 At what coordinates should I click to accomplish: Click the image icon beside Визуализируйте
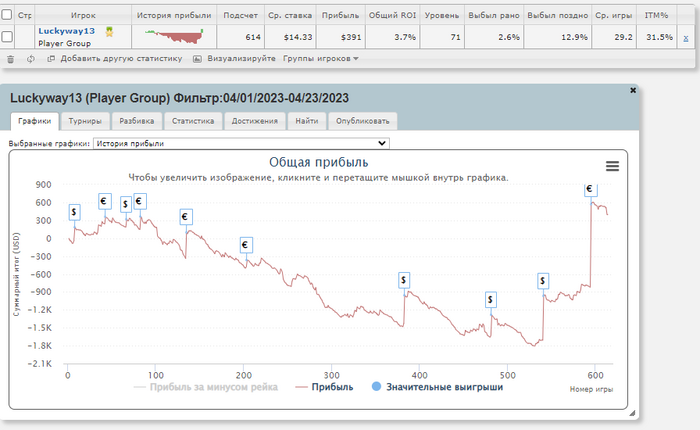[x=197, y=58]
